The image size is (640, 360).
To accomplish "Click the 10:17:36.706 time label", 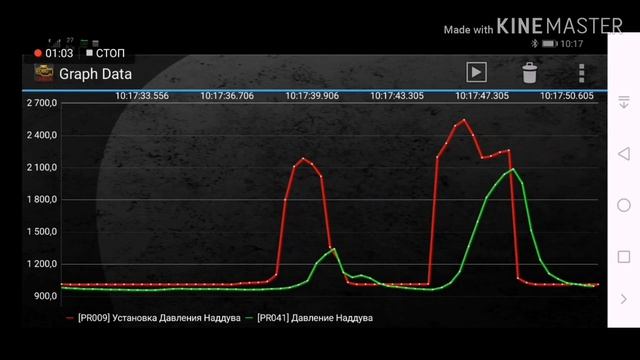I will point(227,96).
